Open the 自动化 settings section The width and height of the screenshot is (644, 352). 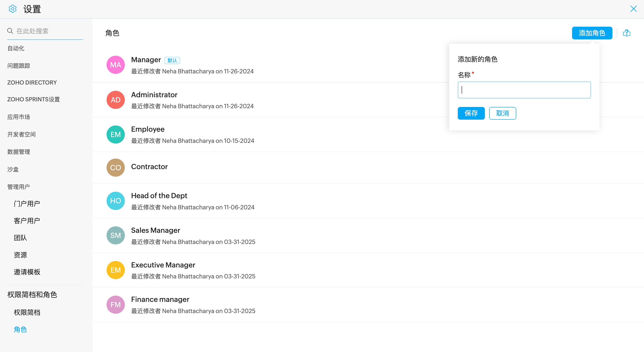click(16, 48)
